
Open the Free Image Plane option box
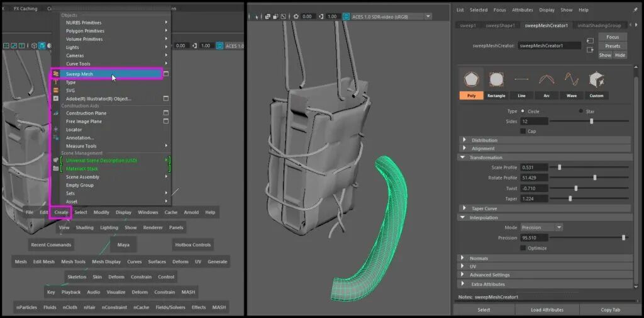tap(166, 122)
